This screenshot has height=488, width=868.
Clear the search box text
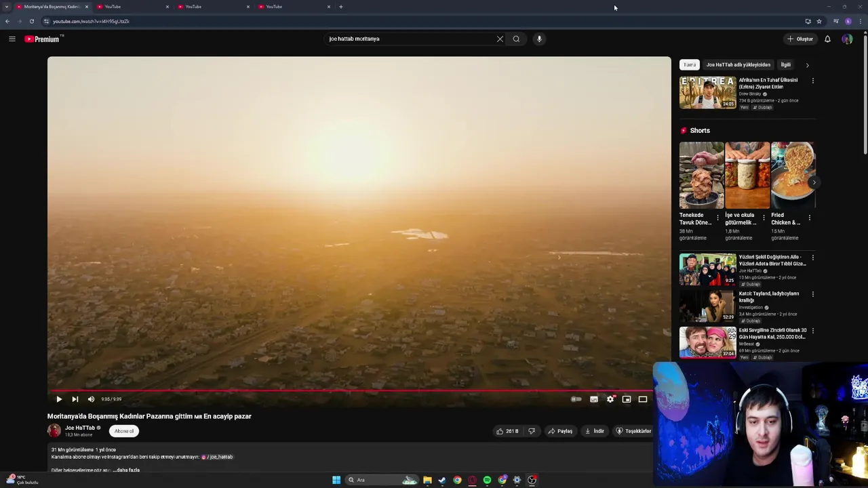pos(500,39)
